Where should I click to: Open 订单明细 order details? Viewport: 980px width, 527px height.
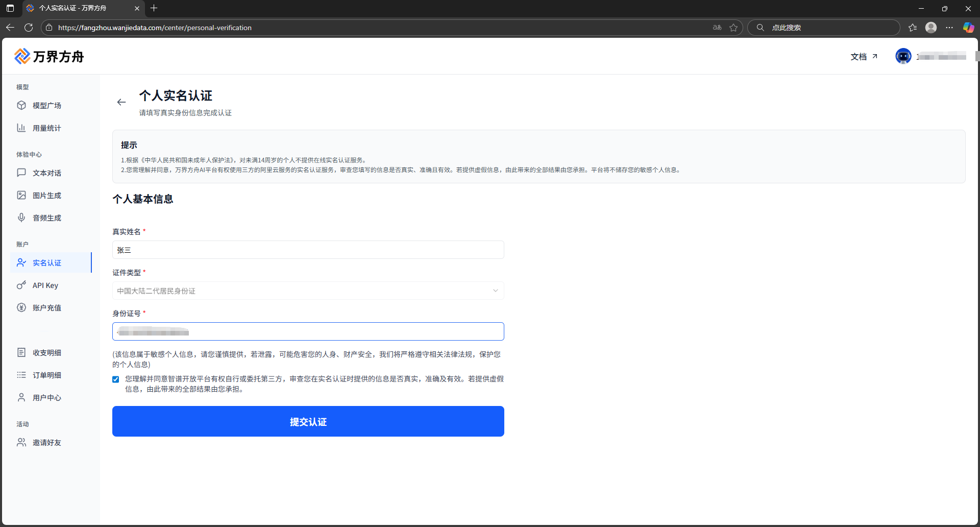click(x=46, y=375)
